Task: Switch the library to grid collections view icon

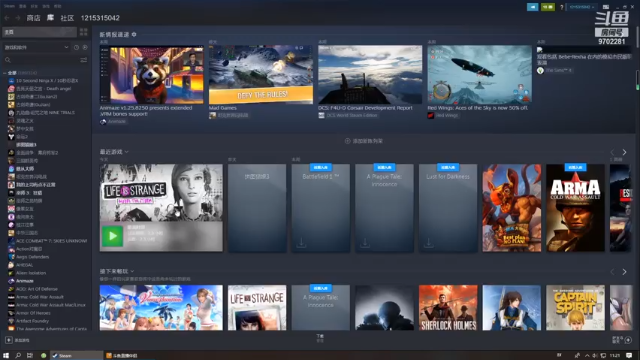Action: (x=84, y=32)
